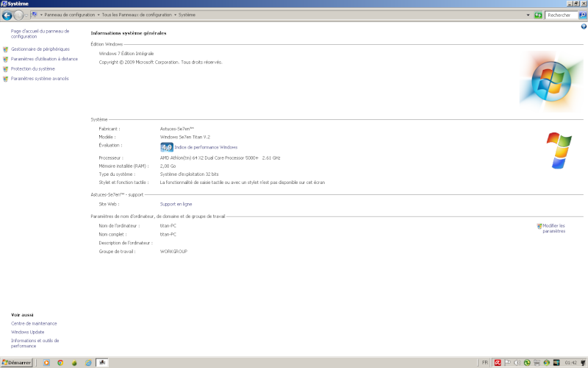588x368 pixels.
Task: Click shield icon beside Paramètres système avancés
Action: pyautogui.click(x=6, y=79)
